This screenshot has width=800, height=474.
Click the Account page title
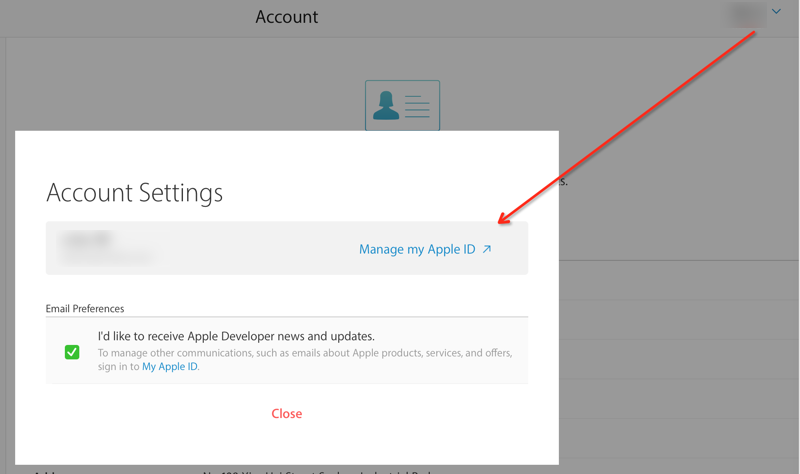287,17
